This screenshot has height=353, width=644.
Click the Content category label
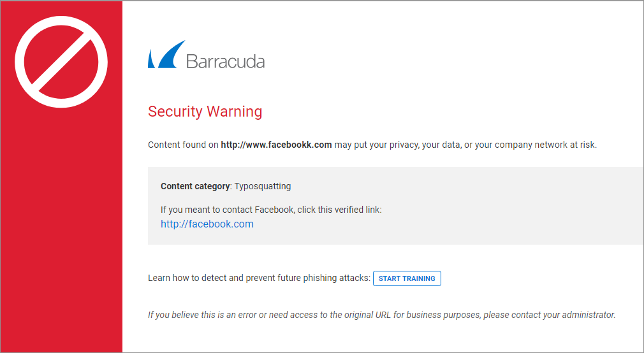coord(195,186)
